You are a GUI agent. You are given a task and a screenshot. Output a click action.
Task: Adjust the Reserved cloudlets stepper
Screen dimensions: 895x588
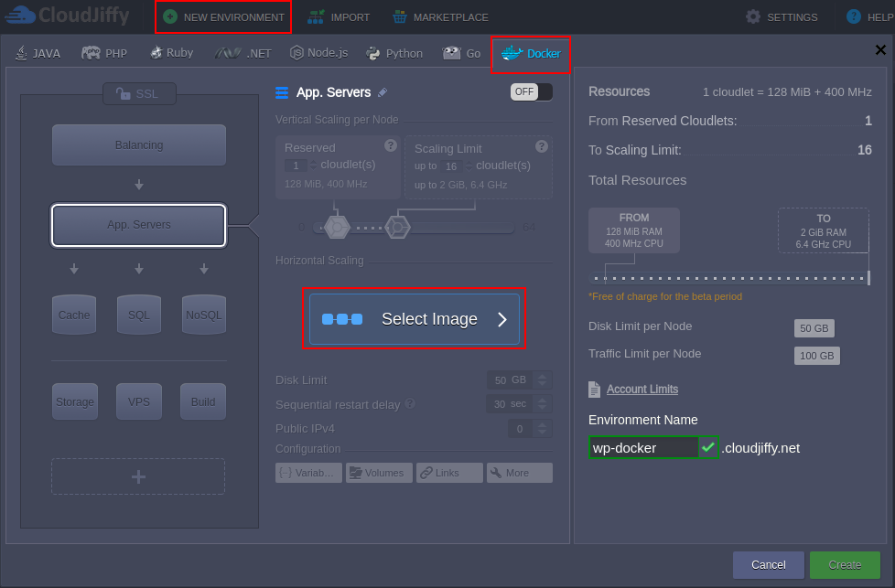(313, 166)
